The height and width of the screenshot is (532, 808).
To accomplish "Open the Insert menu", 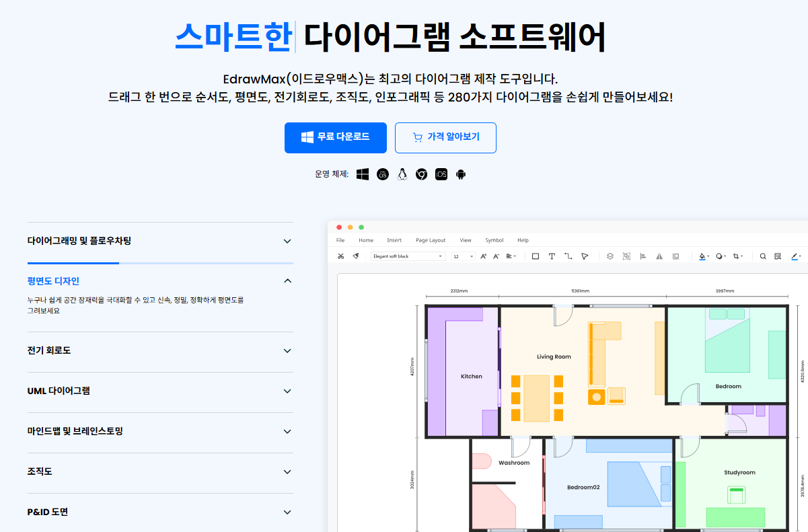I will click(x=394, y=240).
